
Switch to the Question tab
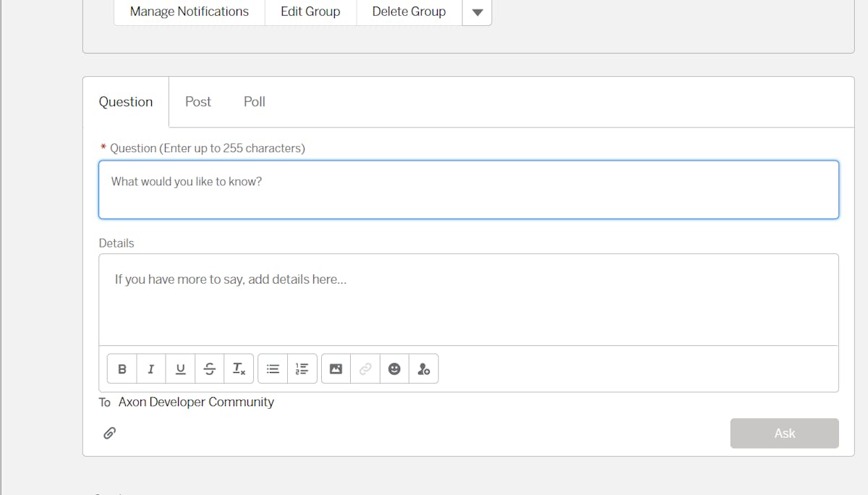pyautogui.click(x=126, y=102)
